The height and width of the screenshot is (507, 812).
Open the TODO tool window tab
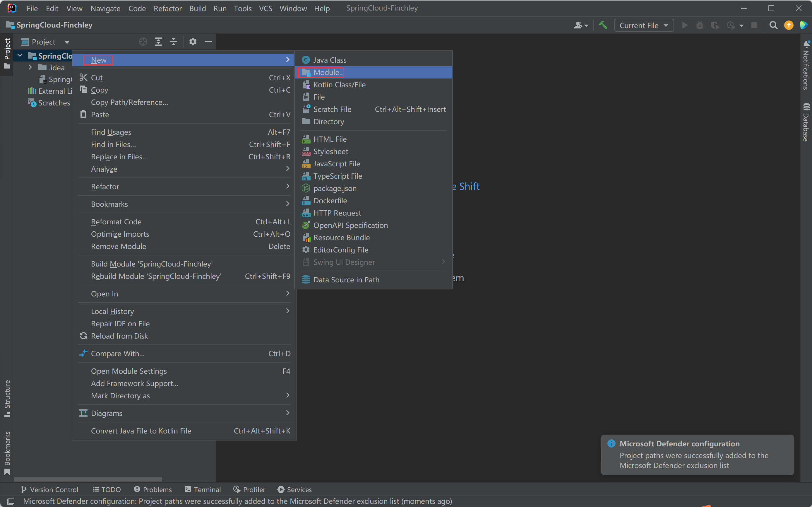click(x=107, y=489)
